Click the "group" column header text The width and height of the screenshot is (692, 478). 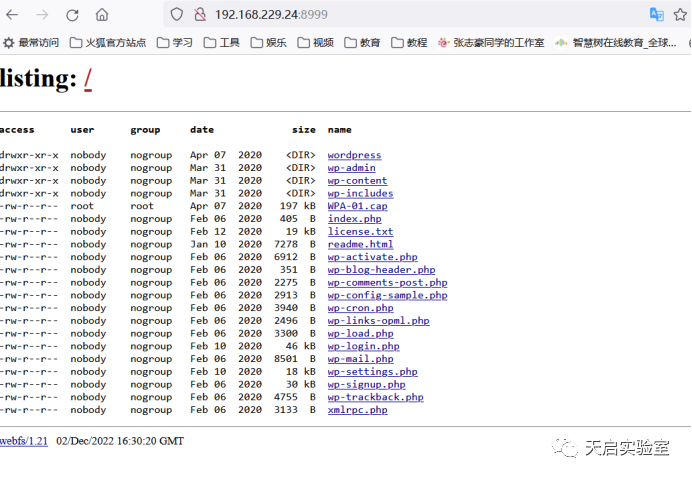[145, 130]
